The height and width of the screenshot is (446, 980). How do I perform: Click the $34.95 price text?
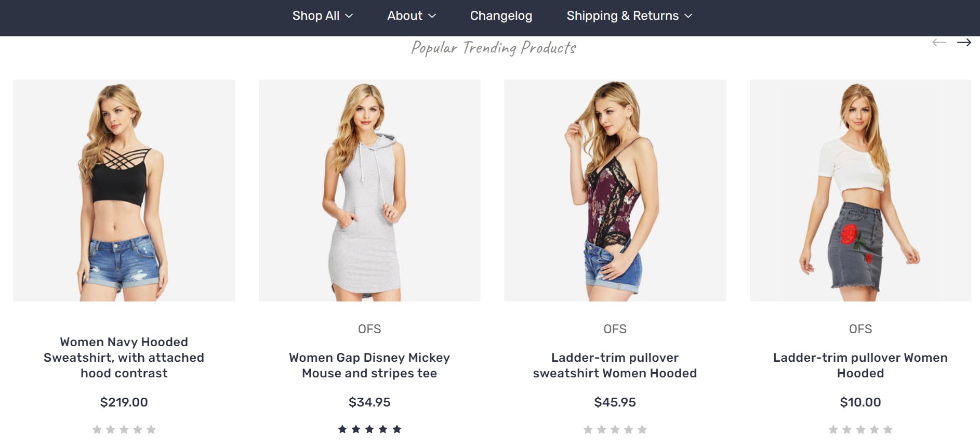coord(369,402)
